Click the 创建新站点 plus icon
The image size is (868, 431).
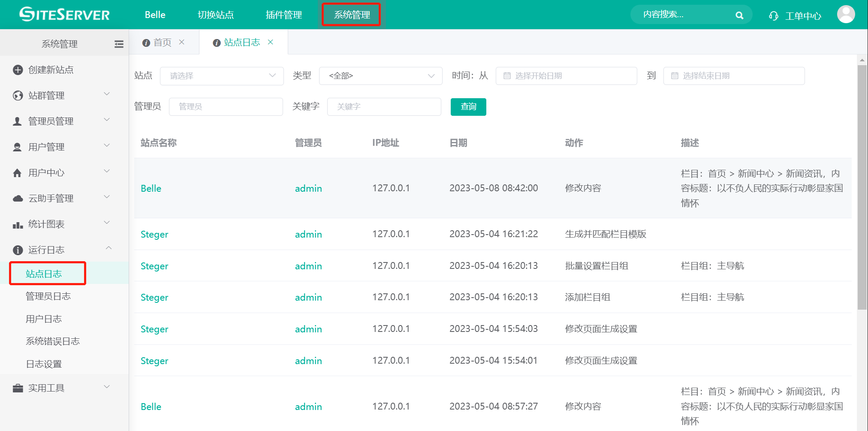point(18,70)
